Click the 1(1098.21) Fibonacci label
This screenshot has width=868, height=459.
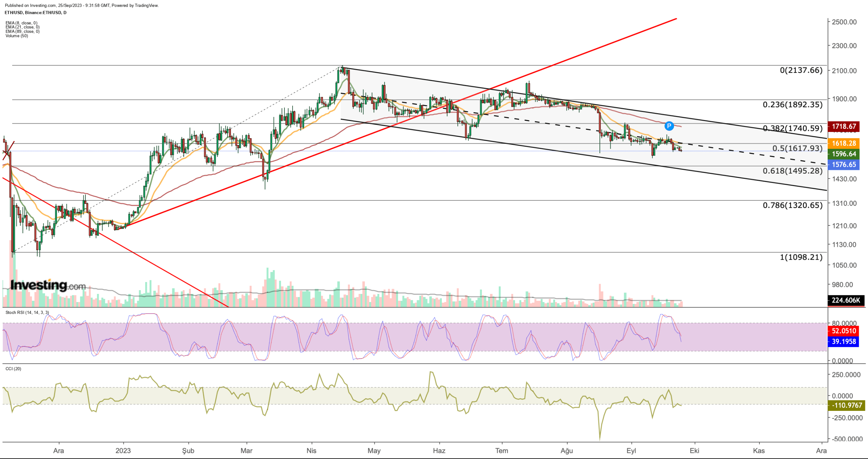point(801,257)
